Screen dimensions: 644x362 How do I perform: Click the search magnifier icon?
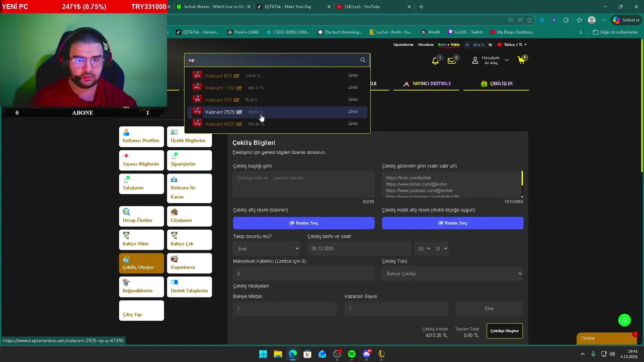point(363,60)
